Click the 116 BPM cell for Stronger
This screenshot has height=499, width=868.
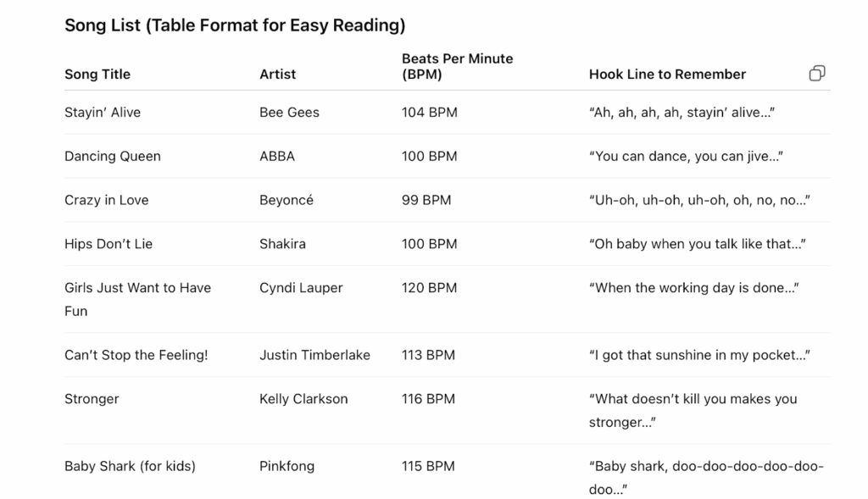click(x=428, y=399)
